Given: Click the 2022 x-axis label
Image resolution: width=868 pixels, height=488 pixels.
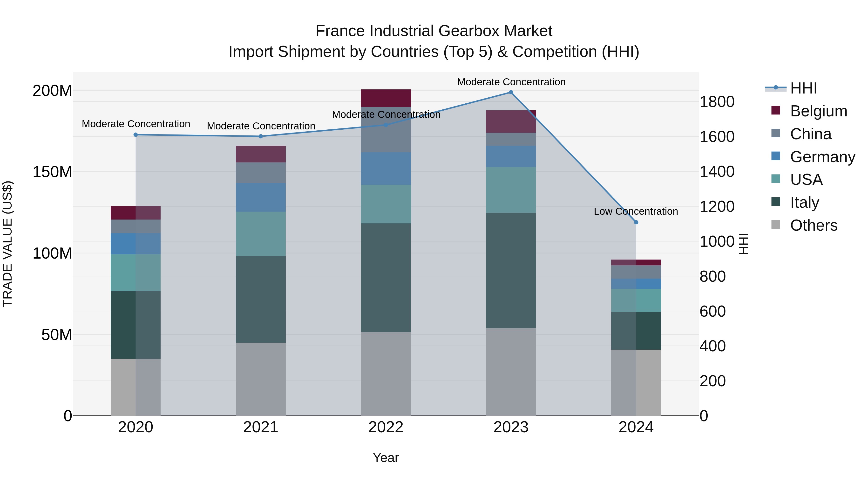Looking at the screenshot, I should point(386,427).
